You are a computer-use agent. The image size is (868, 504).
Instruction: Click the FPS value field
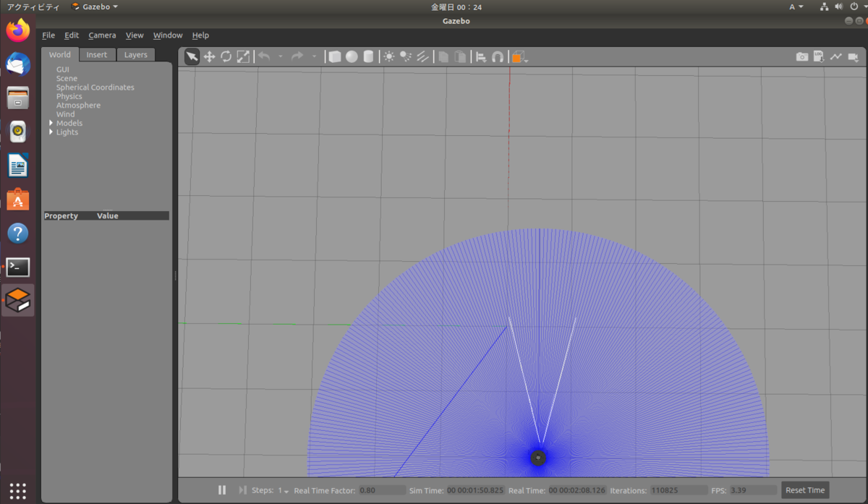tap(752, 490)
